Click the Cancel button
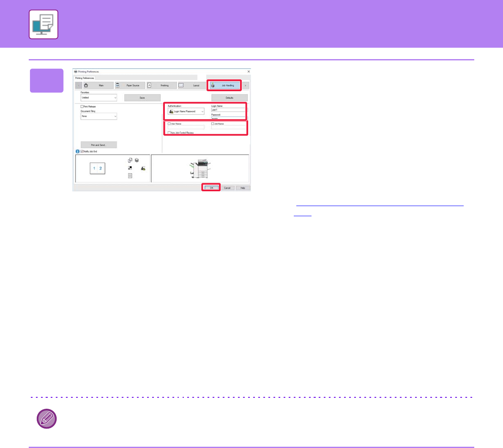 [227, 188]
